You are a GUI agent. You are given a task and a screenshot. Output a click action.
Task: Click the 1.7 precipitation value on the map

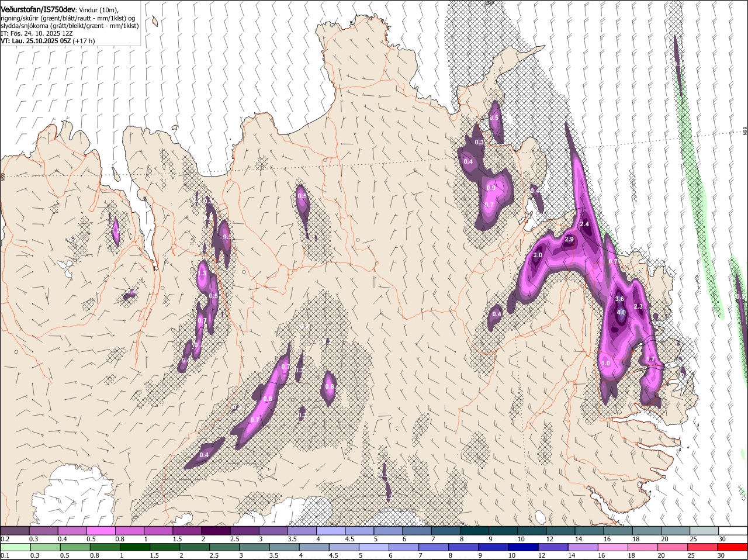(652, 359)
